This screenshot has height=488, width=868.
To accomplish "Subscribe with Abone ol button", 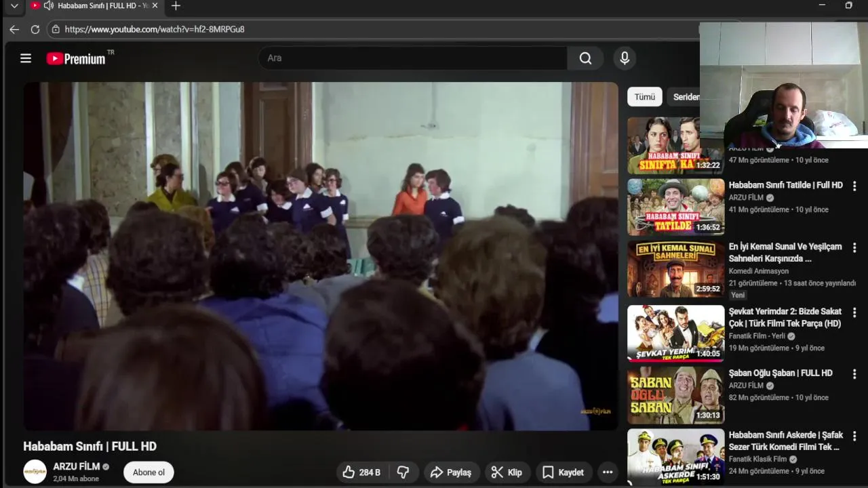I will point(149,472).
